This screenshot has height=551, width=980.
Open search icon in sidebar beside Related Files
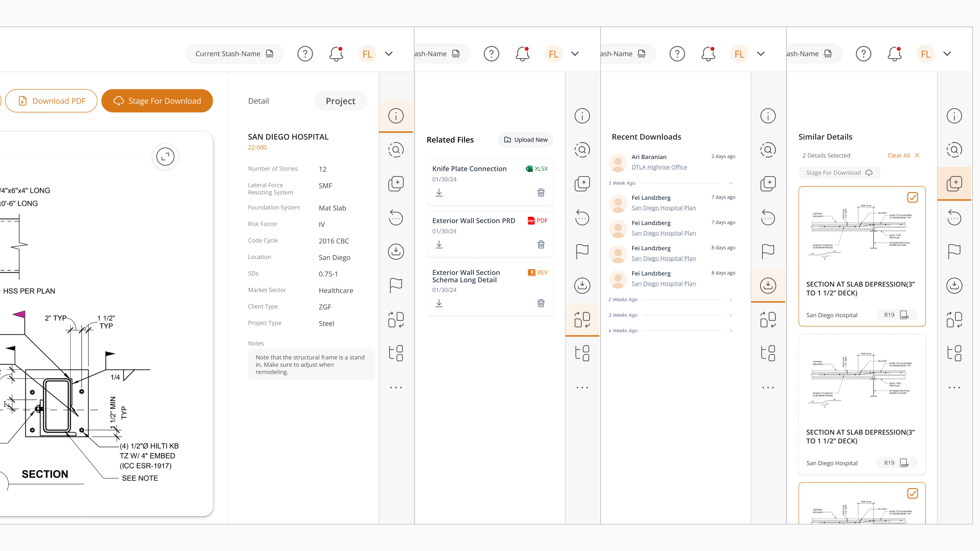(x=582, y=150)
